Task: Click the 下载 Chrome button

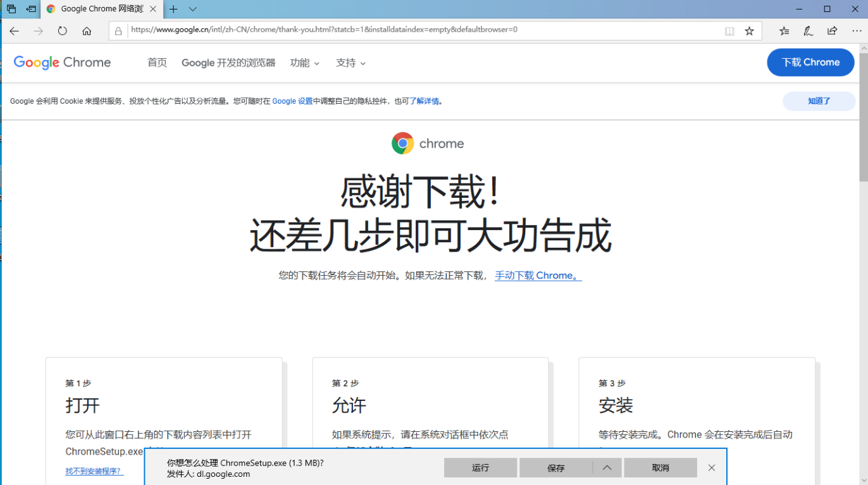Action: pyautogui.click(x=810, y=62)
